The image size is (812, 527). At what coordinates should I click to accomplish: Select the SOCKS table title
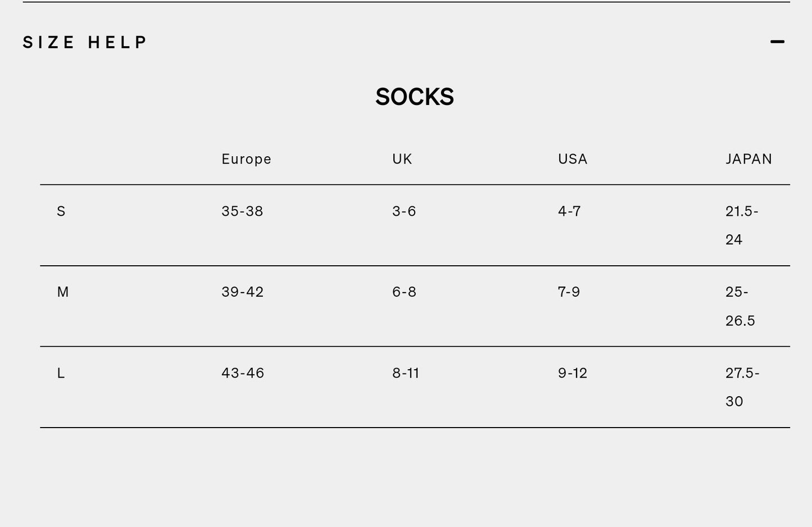[x=415, y=96]
